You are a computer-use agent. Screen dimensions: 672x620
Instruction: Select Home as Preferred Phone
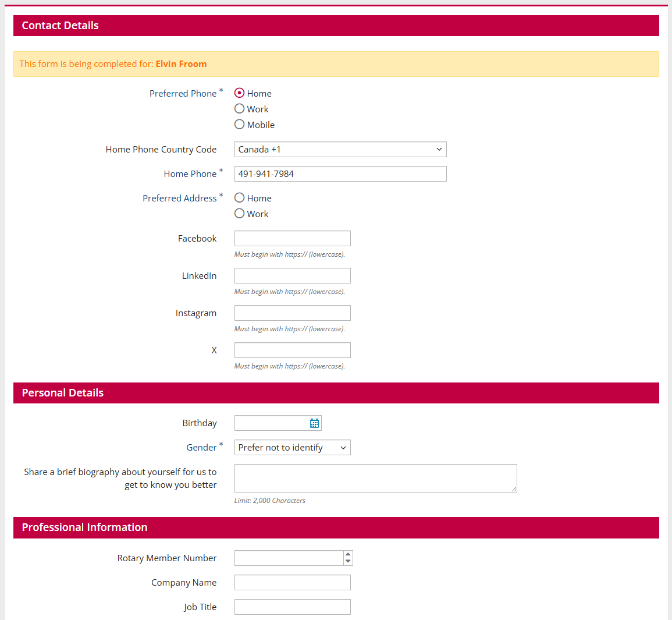(239, 93)
